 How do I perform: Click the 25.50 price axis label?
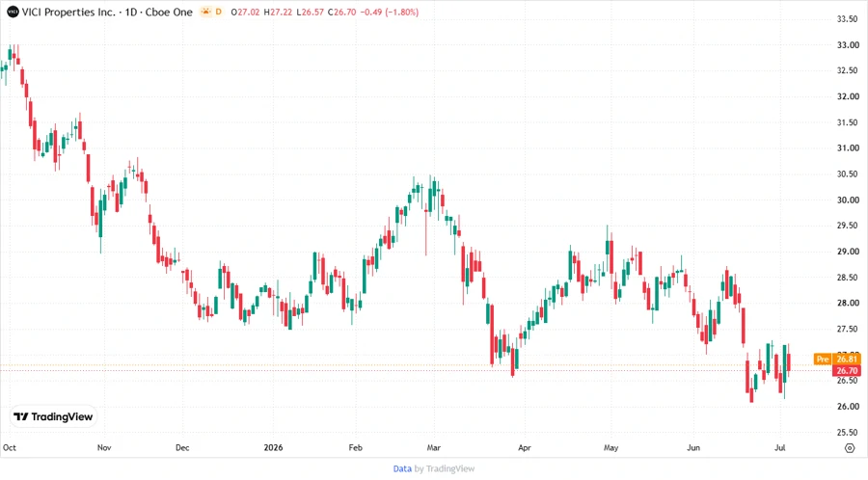coord(848,433)
